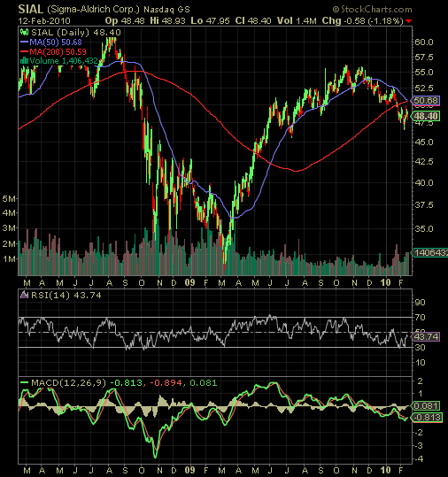Click the MA(50) 50.68 legend entry
Viewport: 448px width, 477px height.
[56, 42]
